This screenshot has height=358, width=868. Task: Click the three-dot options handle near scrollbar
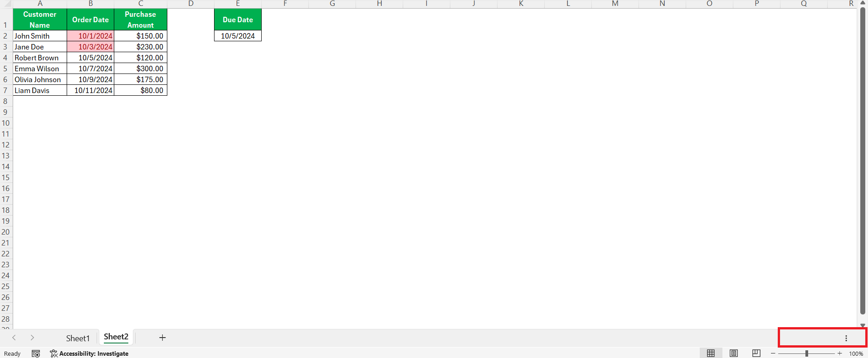pyautogui.click(x=846, y=338)
